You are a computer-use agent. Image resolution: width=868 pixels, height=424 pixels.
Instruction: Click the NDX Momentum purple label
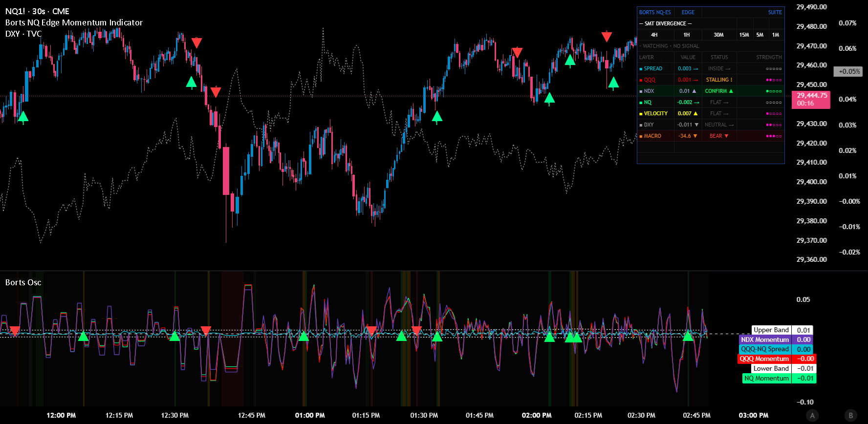coord(776,339)
